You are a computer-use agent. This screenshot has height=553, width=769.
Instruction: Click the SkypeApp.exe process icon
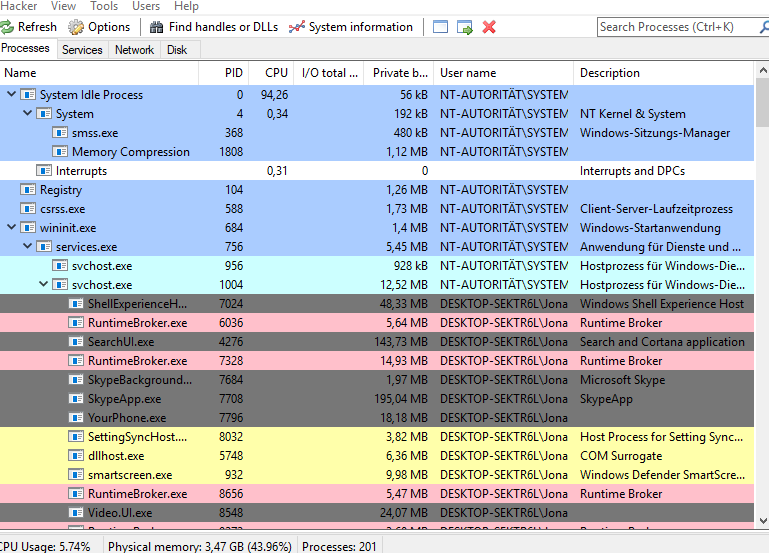tap(76, 399)
